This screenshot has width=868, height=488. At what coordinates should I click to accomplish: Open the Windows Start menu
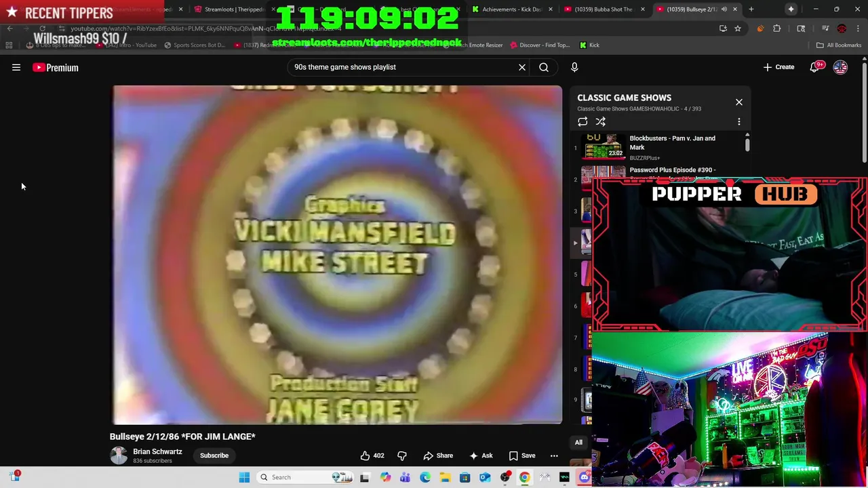click(245, 477)
